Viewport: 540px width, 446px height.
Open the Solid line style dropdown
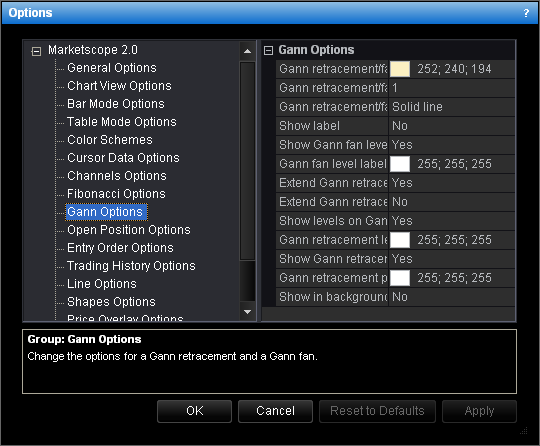click(451, 107)
